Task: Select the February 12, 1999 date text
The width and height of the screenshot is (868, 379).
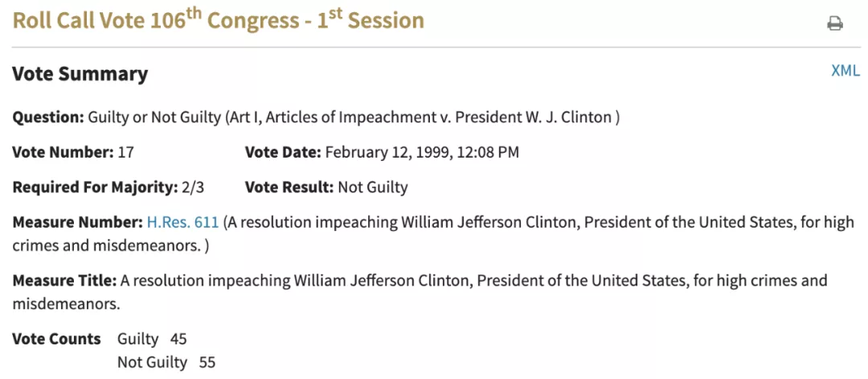Action: [387, 152]
